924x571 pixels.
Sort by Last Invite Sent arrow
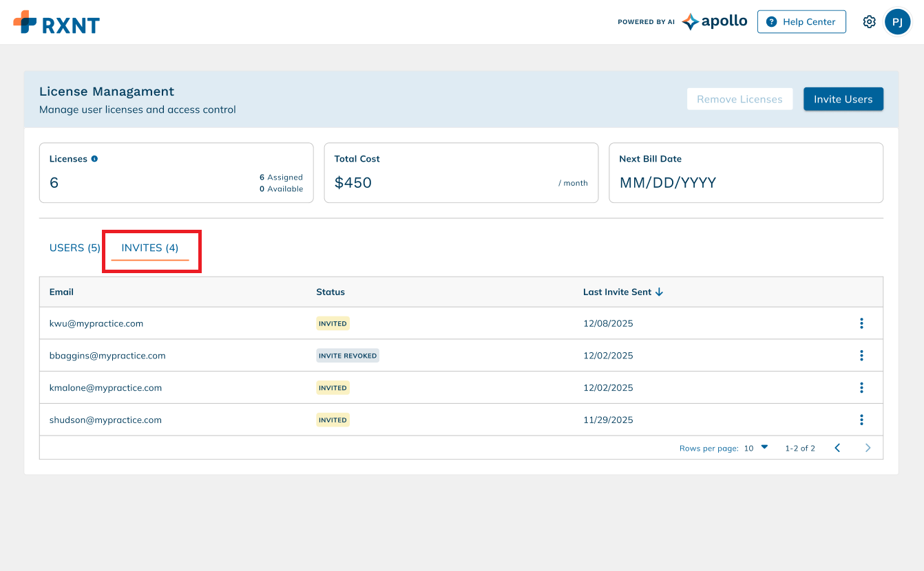coord(659,292)
